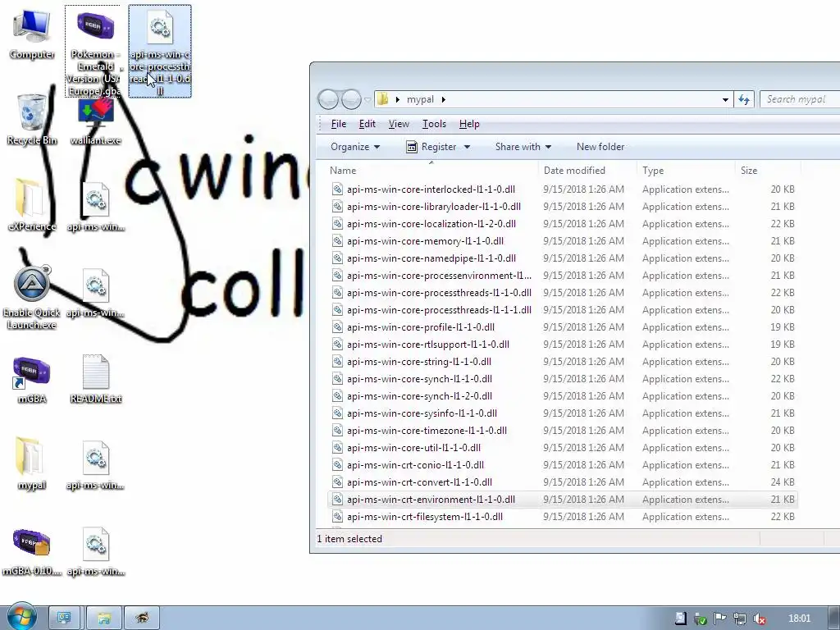840x630 pixels.
Task: Open the Action Center flag tray icon
Action: [720, 619]
